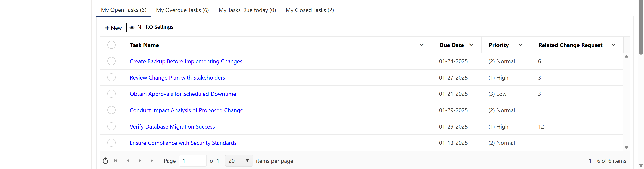Click the plus icon beside New
This screenshot has width=644, height=169.
point(107,28)
